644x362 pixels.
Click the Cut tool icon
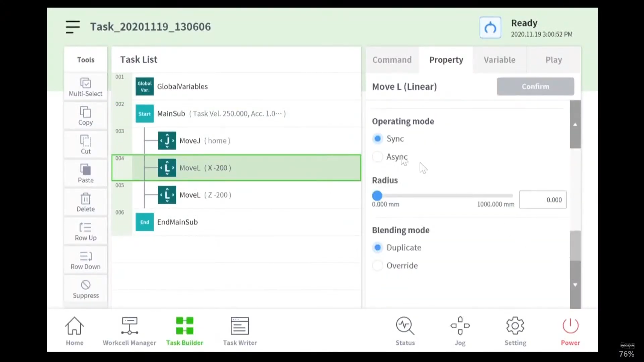(x=86, y=141)
